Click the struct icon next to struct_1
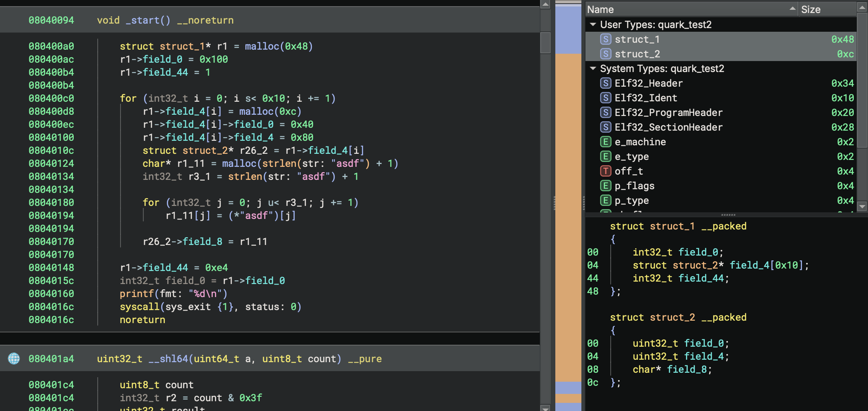 pos(605,39)
